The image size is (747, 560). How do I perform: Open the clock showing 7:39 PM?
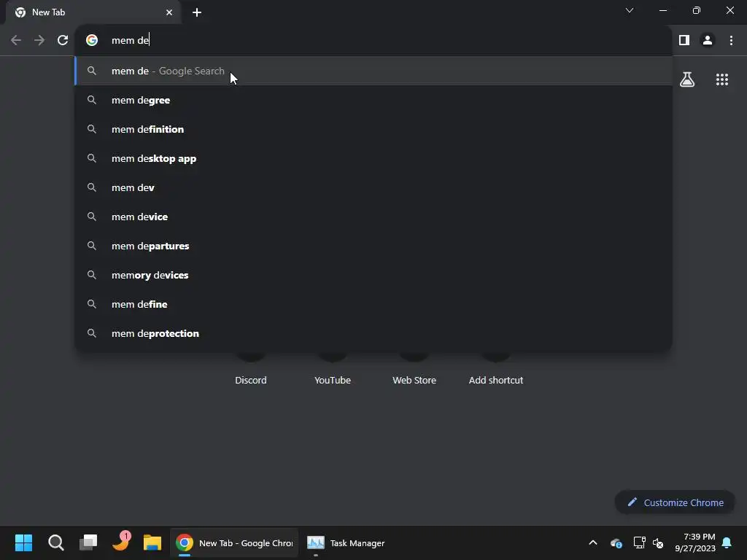pyautogui.click(x=695, y=542)
